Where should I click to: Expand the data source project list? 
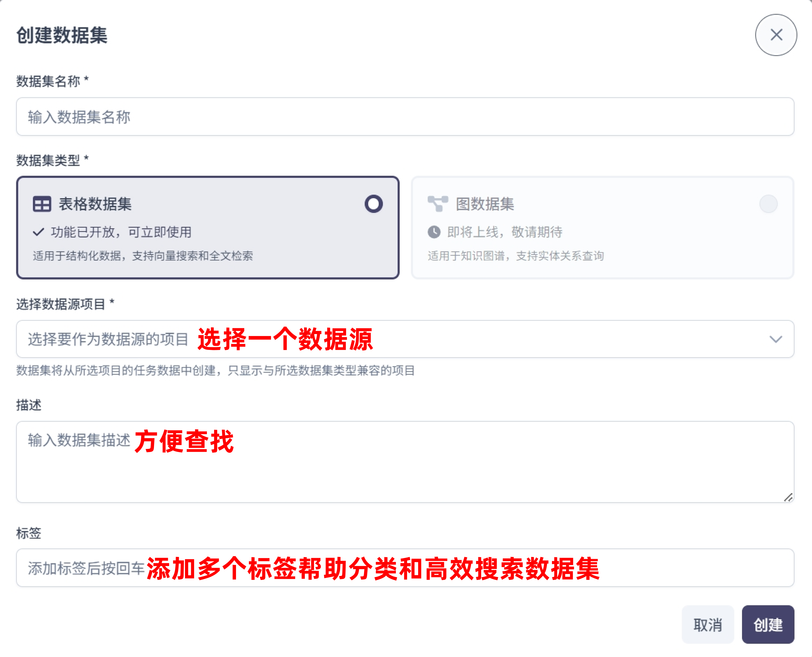(x=405, y=339)
